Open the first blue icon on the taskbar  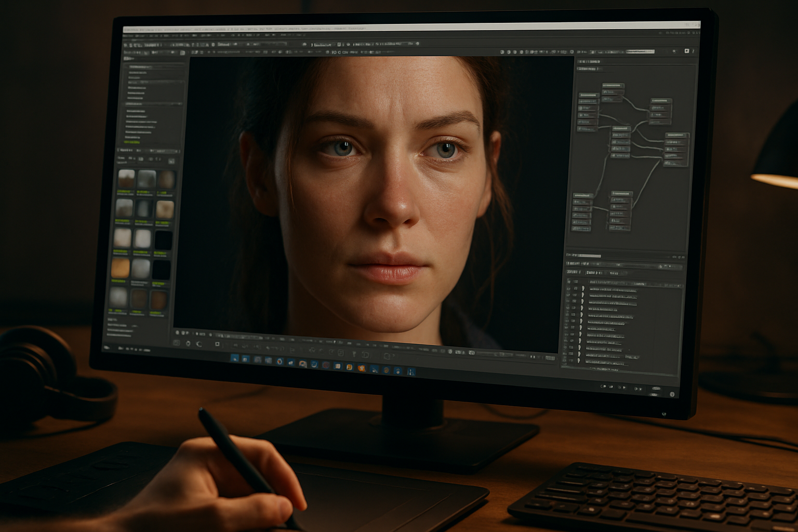click(235, 358)
